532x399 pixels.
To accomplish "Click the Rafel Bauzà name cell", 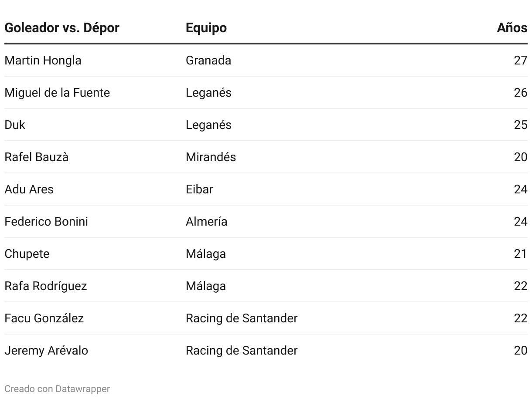I will (x=37, y=157).
